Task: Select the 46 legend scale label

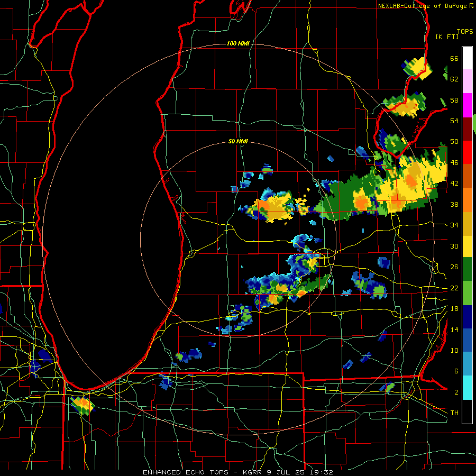Action: click(x=454, y=163)
